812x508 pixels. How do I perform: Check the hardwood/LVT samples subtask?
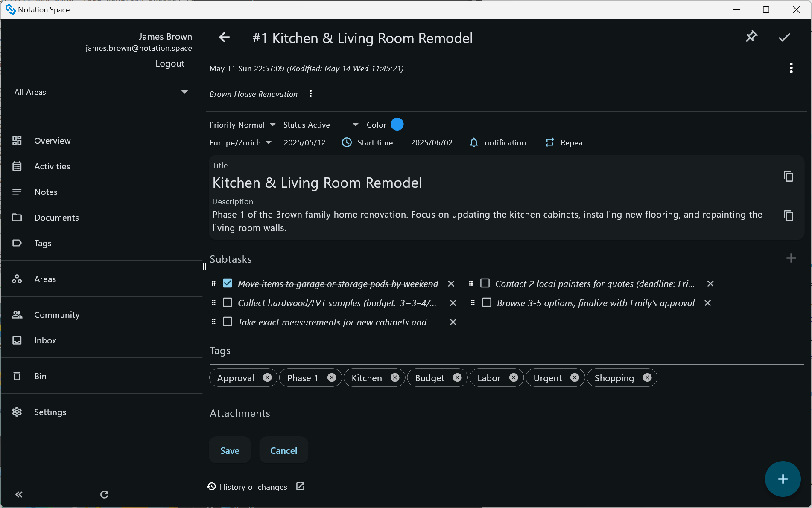[228, 302]
